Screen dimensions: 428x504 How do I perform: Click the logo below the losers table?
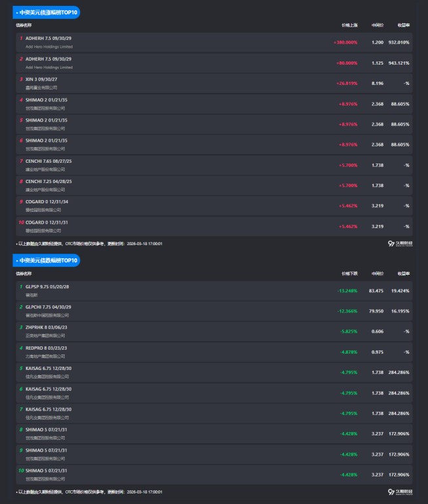pyautogui.click(x=400, y=492)
